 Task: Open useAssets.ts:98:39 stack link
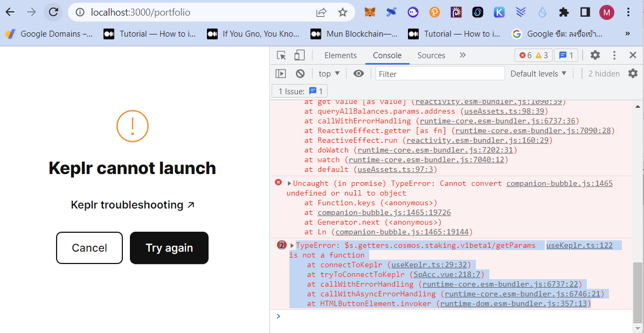click(x=505, y=112)
